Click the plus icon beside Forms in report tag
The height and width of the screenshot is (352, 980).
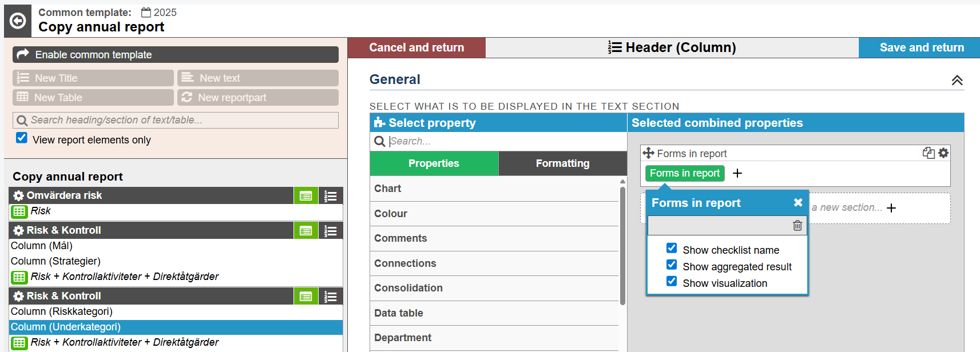point(737,173)
